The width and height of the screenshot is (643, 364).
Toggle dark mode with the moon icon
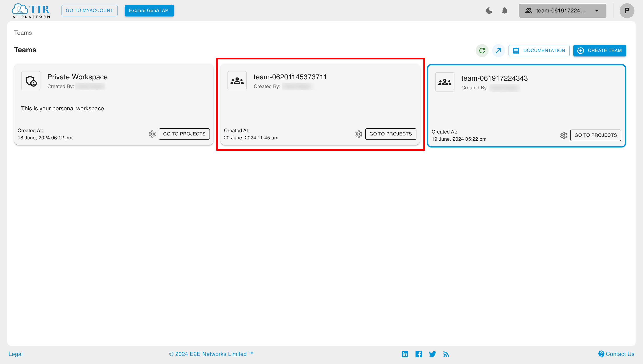(x=489, y=10)
